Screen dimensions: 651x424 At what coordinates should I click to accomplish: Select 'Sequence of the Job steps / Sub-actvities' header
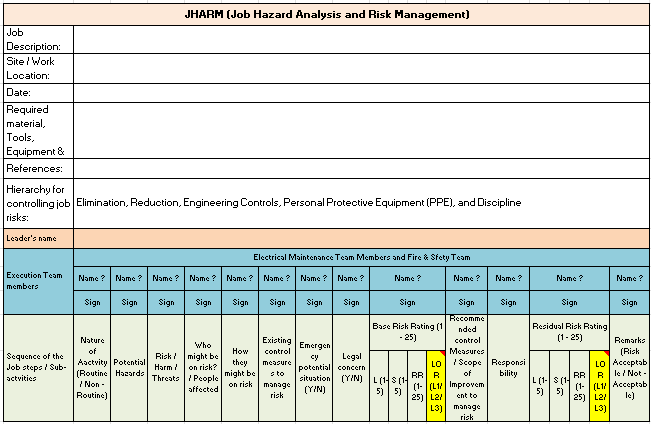point(39,368)
